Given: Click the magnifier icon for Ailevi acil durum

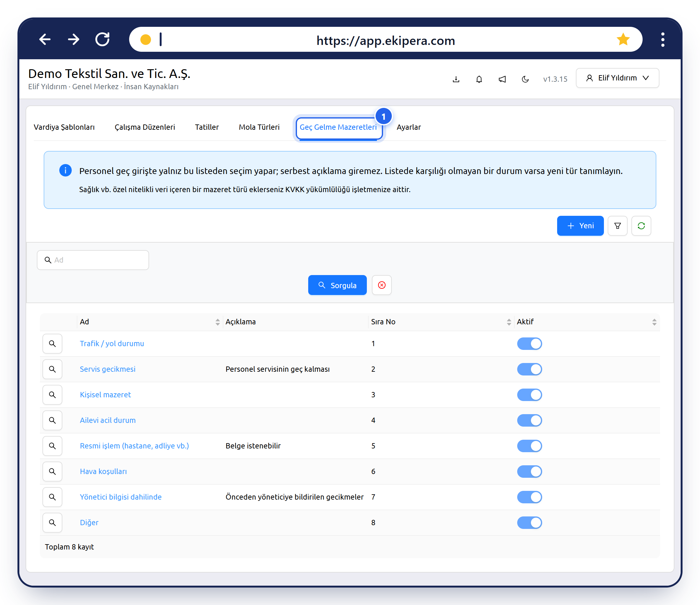Looking at the screenshot, I should click(x=52, y=420).
